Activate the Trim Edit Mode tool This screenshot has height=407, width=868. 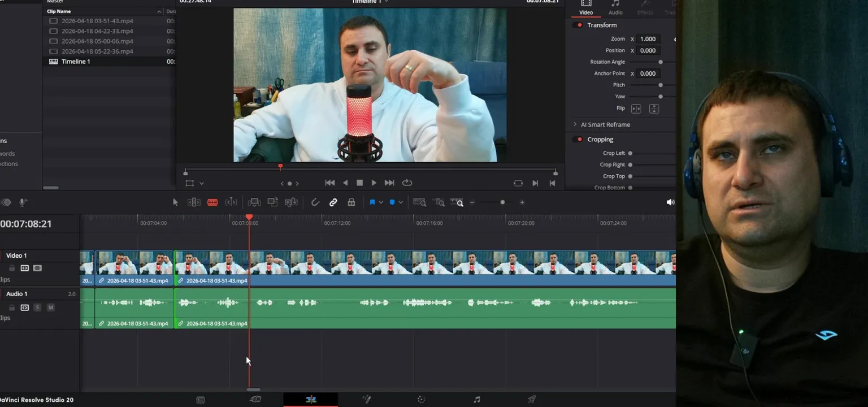[194, 202]
